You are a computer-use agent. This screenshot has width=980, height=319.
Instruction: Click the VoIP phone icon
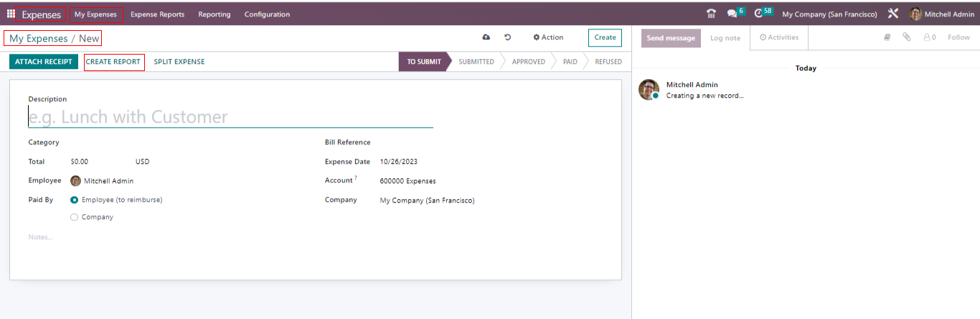711,14
